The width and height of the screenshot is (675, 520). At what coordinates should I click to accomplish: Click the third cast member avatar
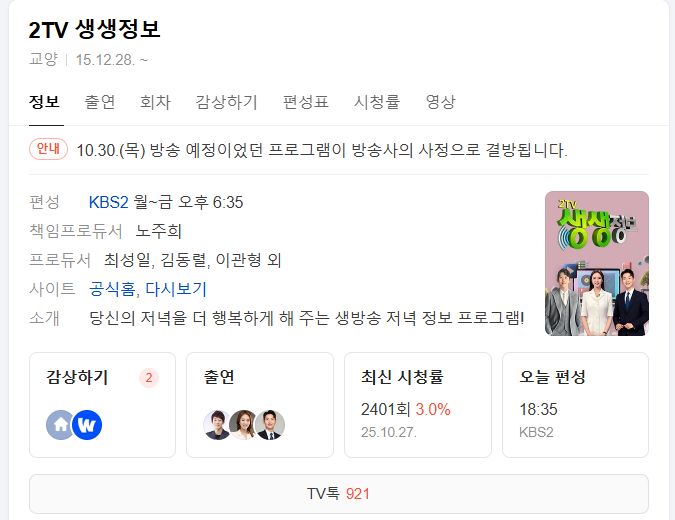tap(270, 425)
